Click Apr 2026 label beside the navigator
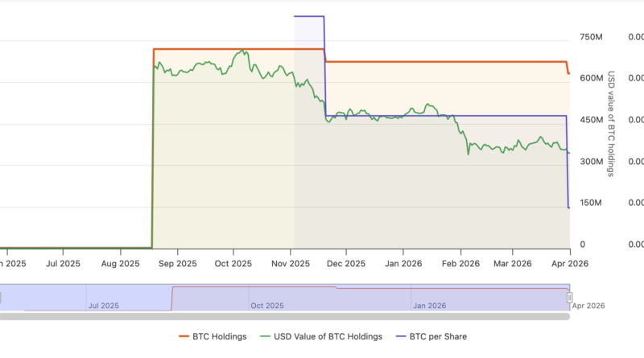The width and height of the screenshot is (644, 358). click(x=588, y=306)
